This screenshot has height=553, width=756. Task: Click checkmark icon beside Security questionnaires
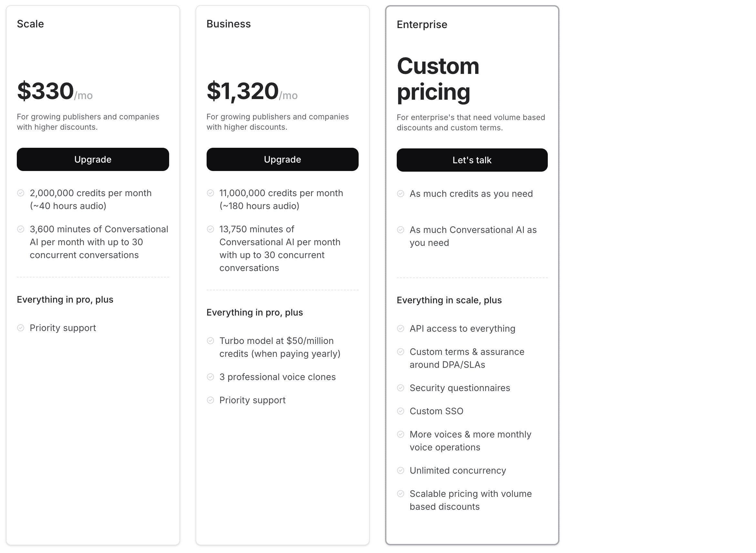click(x=400, y=388)
